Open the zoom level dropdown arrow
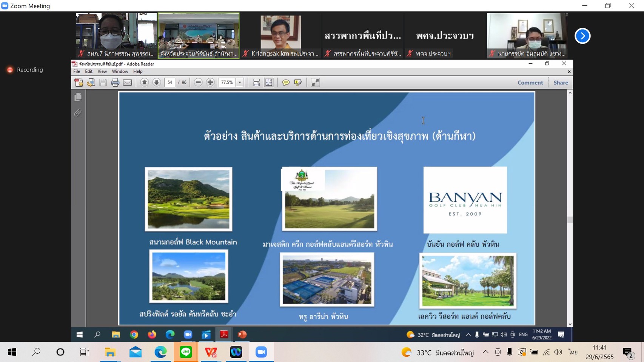 (x=240, y=83)
